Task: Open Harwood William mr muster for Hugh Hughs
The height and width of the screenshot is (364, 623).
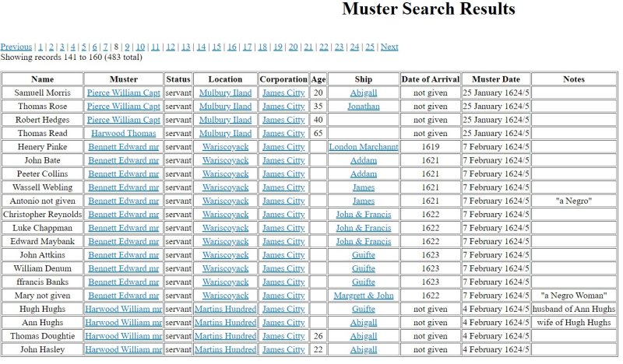Action: click(124, 309)
